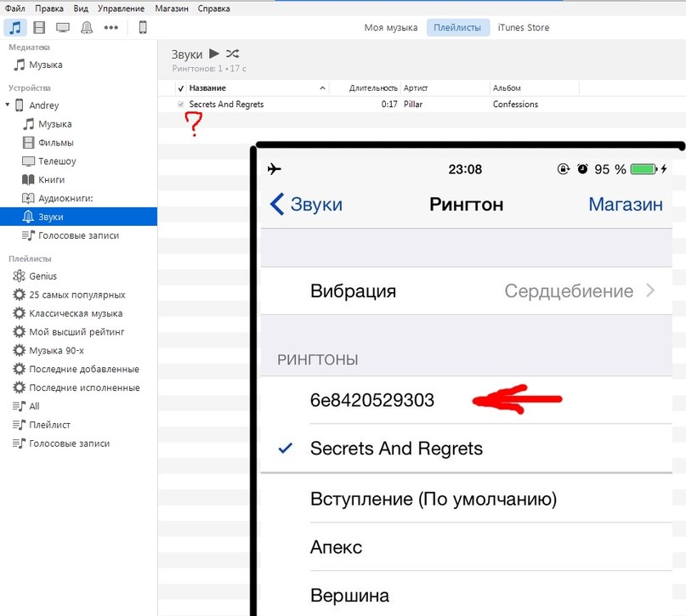The width and height of the screenshot is (686, 616).
Task: Select the iPhone device icon in toolbar
Action: point(143,27)
